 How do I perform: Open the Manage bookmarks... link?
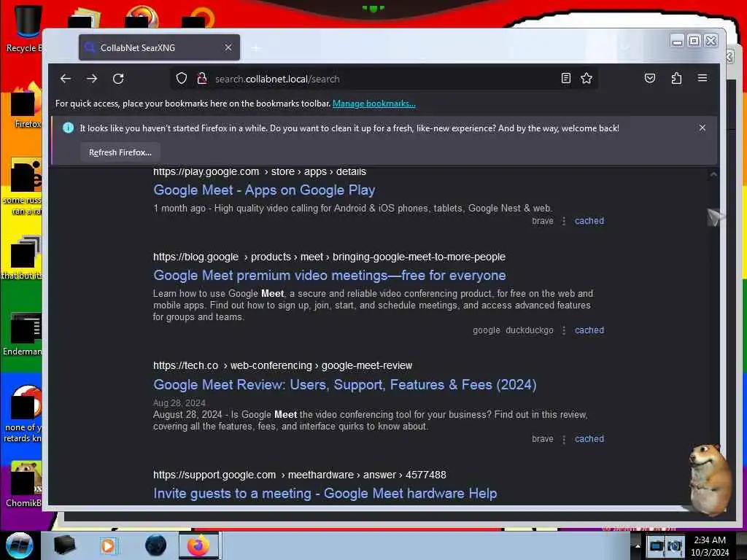374,104
